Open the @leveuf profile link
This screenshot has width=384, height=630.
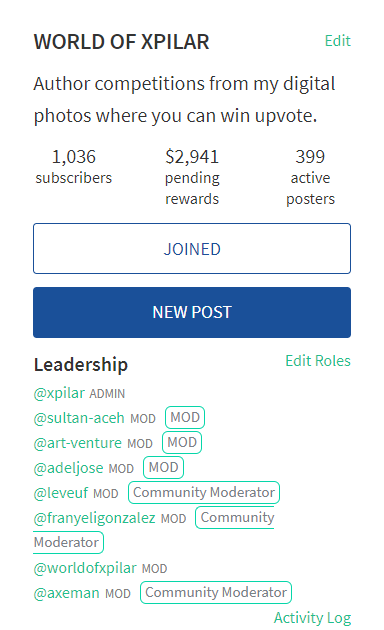[x=61, y=493]
